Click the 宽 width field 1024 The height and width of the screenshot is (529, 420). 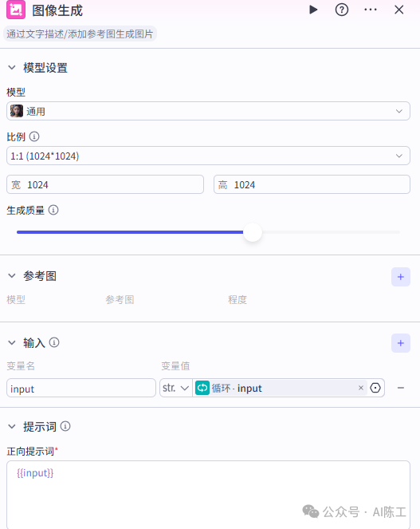105,184
